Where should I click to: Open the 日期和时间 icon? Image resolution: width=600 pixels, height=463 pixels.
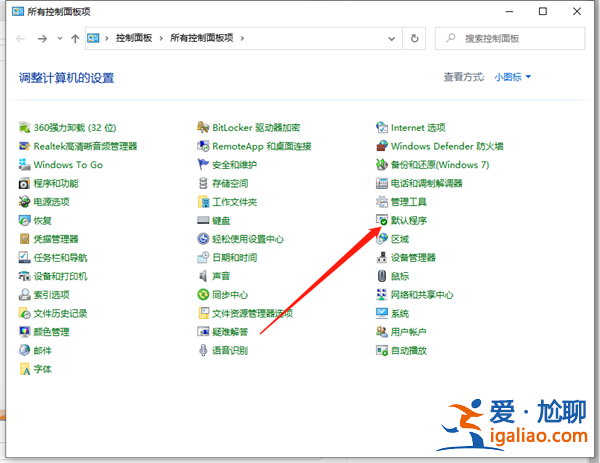click(x=203, y=258)
